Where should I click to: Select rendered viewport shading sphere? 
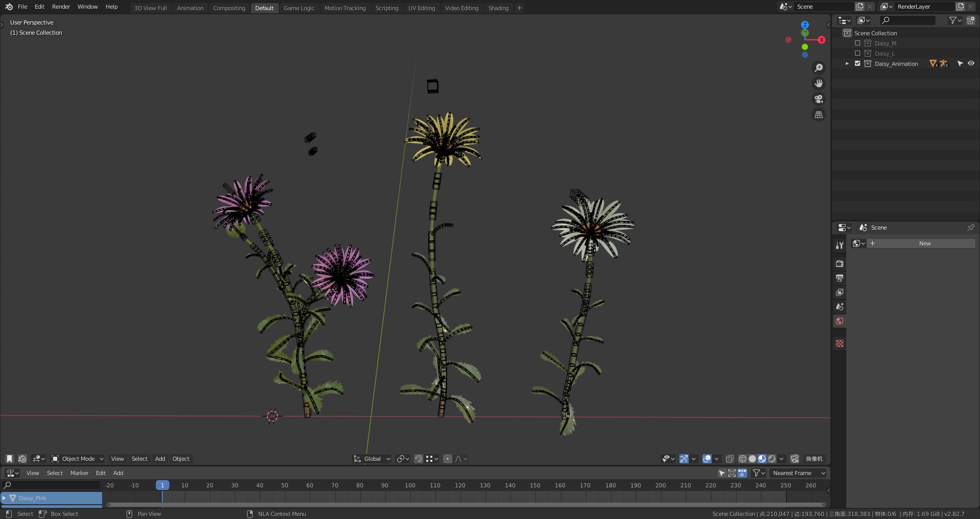click(772, 459)
